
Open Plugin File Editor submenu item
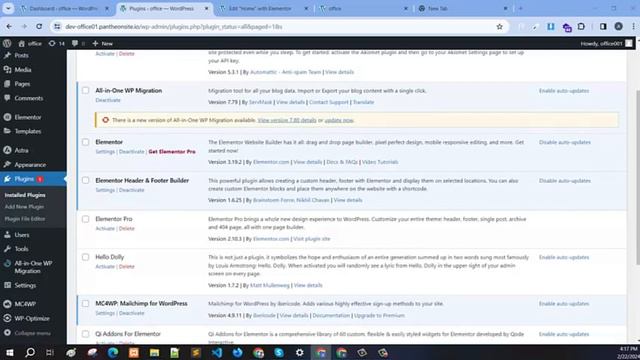pos(25,219)
